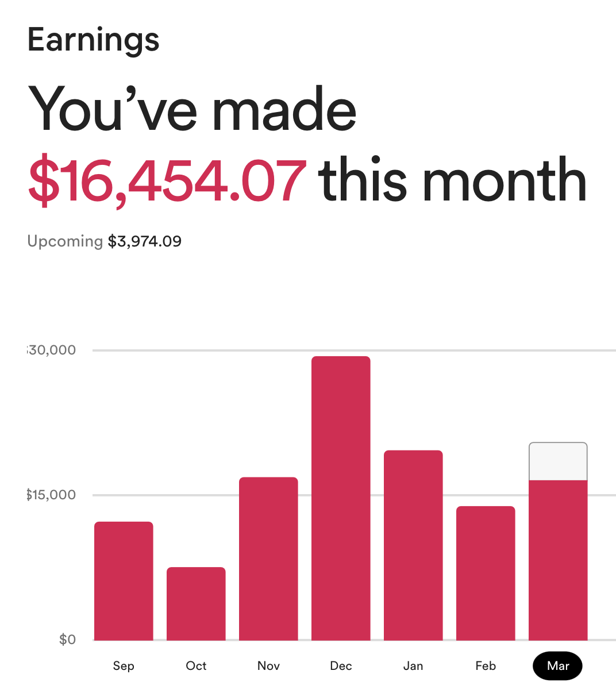Select the February earnings bar

[x=486, y=573]
